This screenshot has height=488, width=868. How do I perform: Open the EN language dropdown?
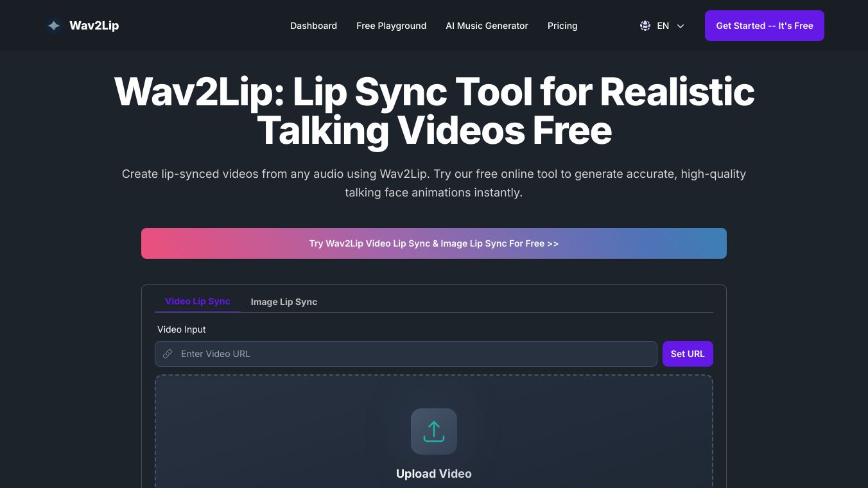(663, 26)
